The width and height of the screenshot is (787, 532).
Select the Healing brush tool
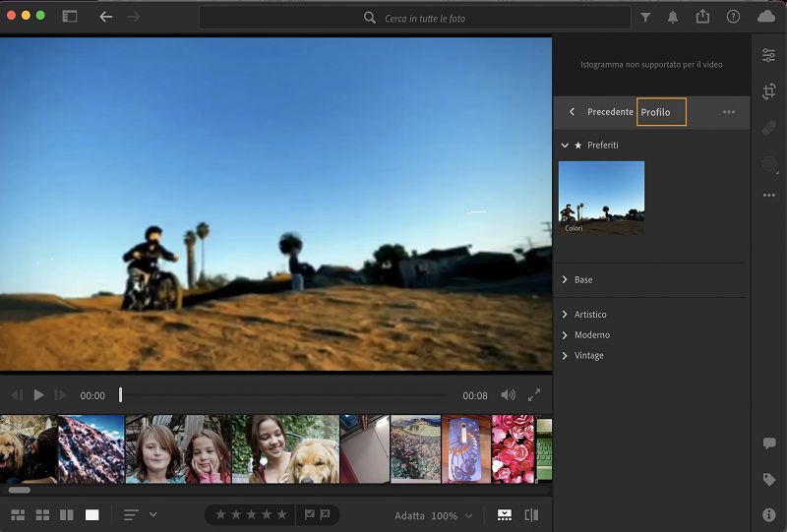pos(769,128)
